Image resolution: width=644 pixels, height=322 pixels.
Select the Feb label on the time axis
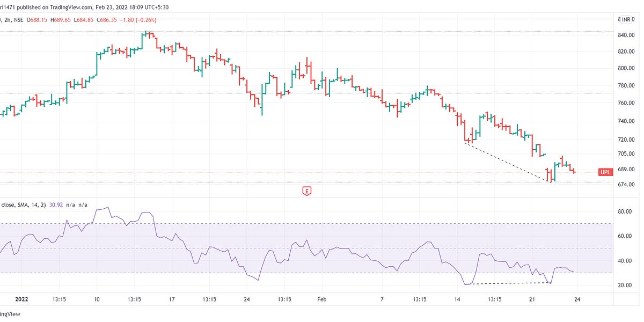pos(321,299)
